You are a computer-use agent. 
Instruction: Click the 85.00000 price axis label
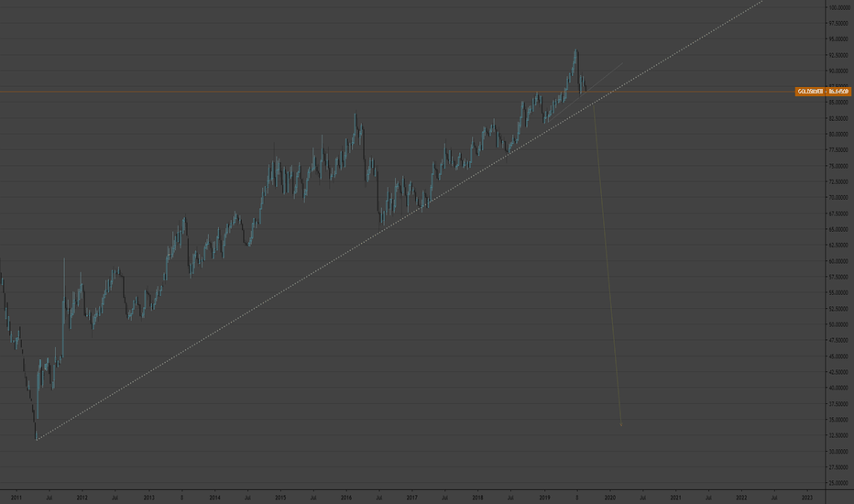[838, 103]
